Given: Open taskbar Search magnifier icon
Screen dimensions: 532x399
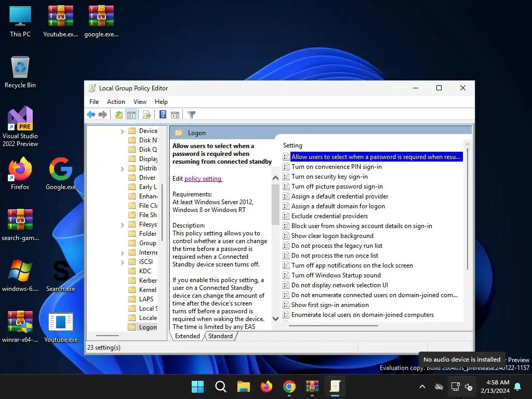Looking at the screenshot, I should click(220, 387).
